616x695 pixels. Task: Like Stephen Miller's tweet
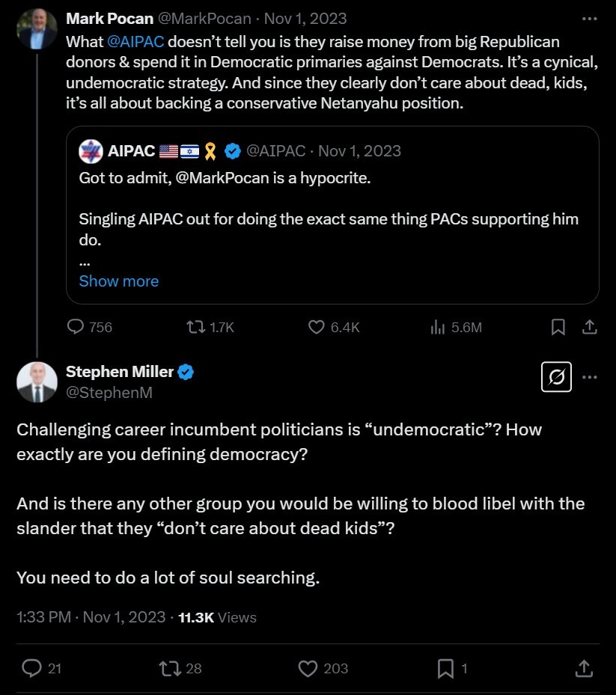click(x=308, y=668)
